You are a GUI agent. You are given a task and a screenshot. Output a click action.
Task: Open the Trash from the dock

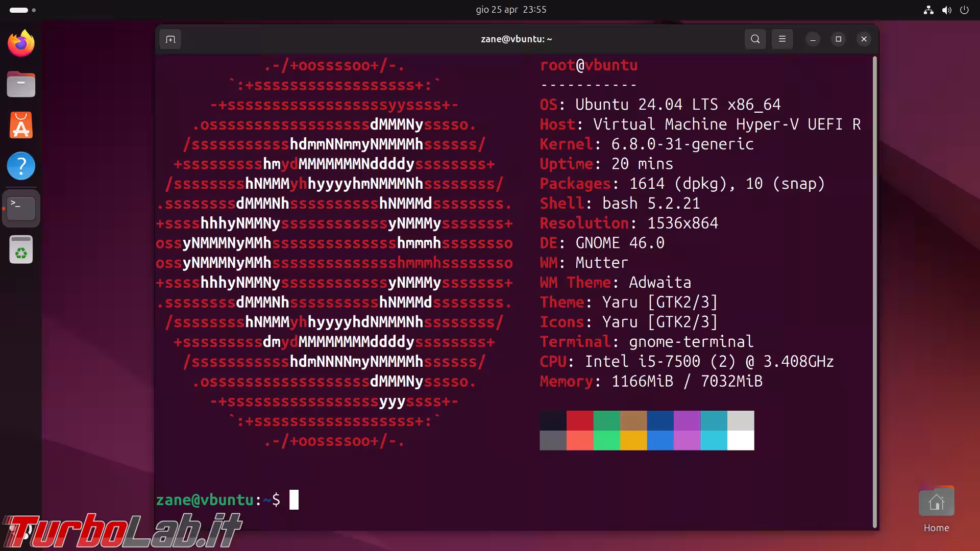click(21, 250)
